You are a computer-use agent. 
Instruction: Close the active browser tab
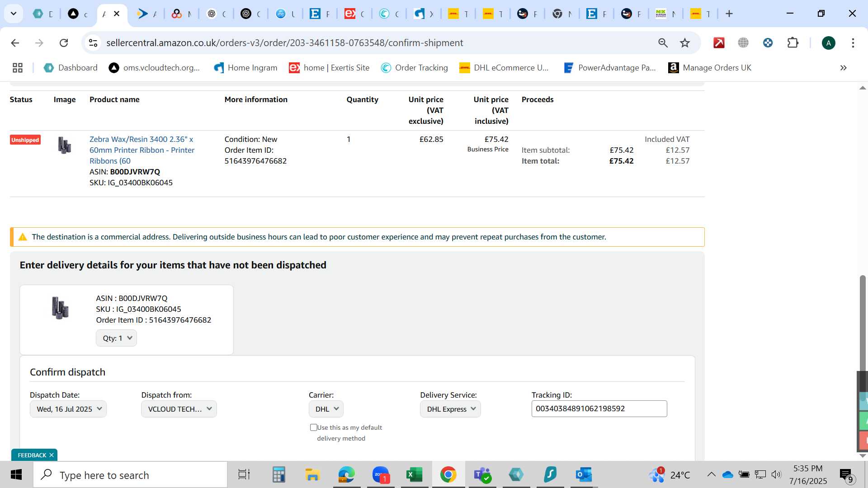coord(117,14)
